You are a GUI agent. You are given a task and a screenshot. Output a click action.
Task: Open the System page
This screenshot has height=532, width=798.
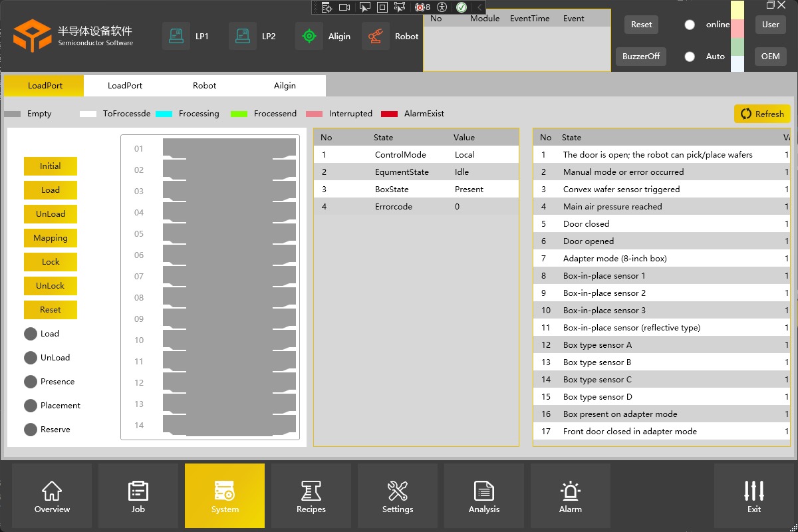pyautogui.click(x=225, y=496)
